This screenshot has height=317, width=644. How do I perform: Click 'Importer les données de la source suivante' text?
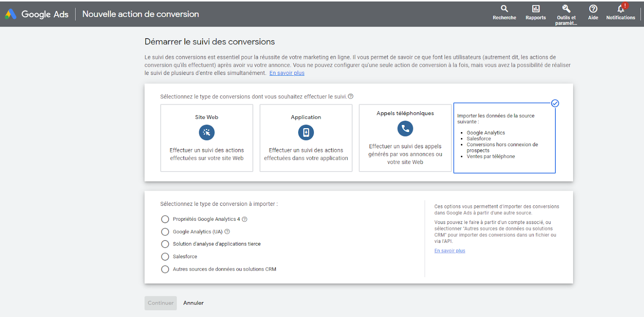(496, 118)
